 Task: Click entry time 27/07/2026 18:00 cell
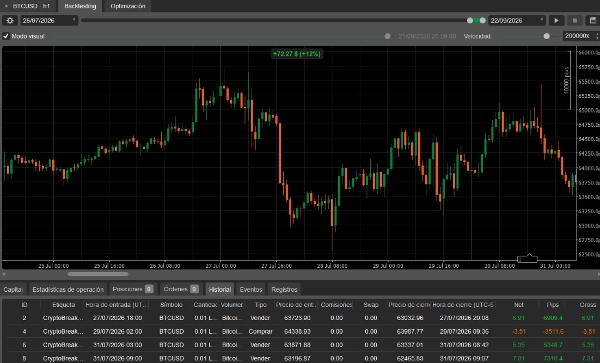(x=117, y=318)
